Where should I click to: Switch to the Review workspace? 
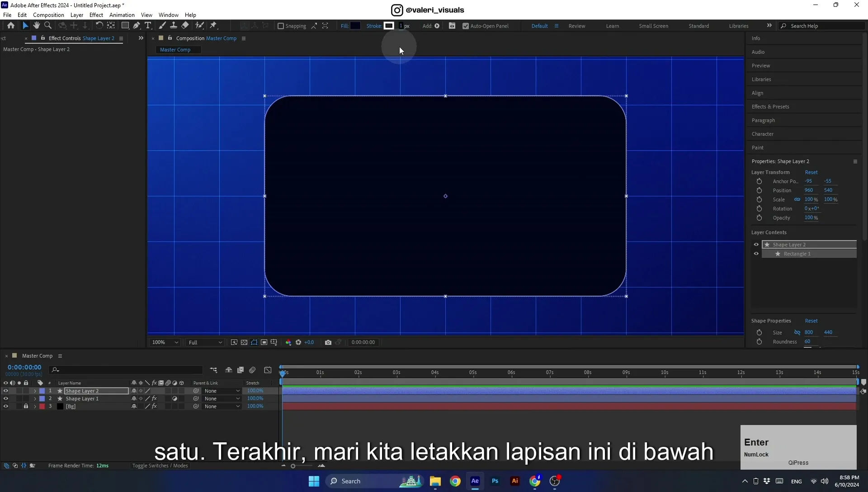pyautogui.click(x=577, y=26)
